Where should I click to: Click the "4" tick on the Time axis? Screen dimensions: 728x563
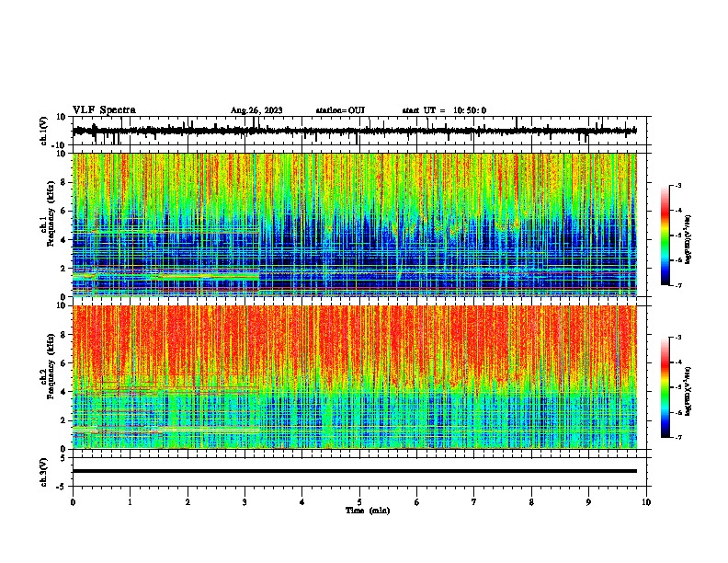[301, 502]
